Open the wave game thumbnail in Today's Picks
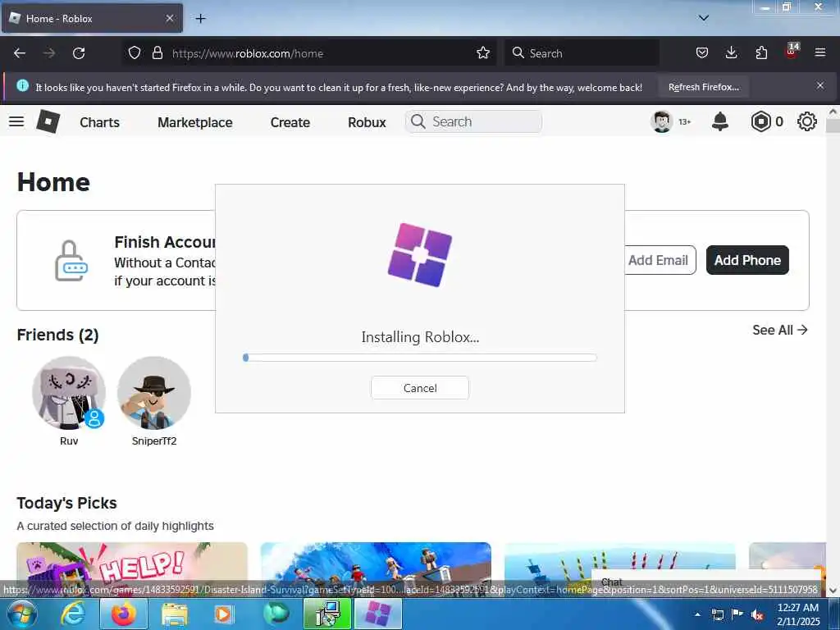The width and height of the screenshot is (840, 630). click(x=376, y=569)
